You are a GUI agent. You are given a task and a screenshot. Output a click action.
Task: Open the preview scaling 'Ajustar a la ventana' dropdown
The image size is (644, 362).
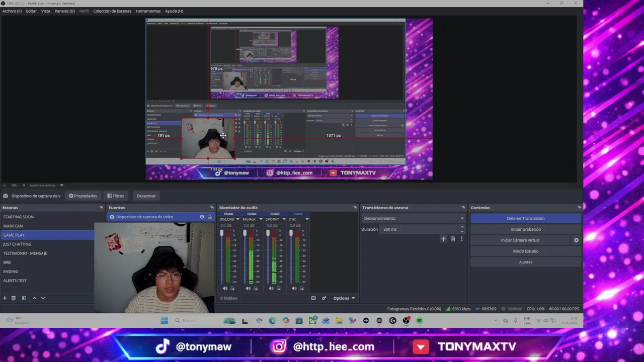coord(46,186)
